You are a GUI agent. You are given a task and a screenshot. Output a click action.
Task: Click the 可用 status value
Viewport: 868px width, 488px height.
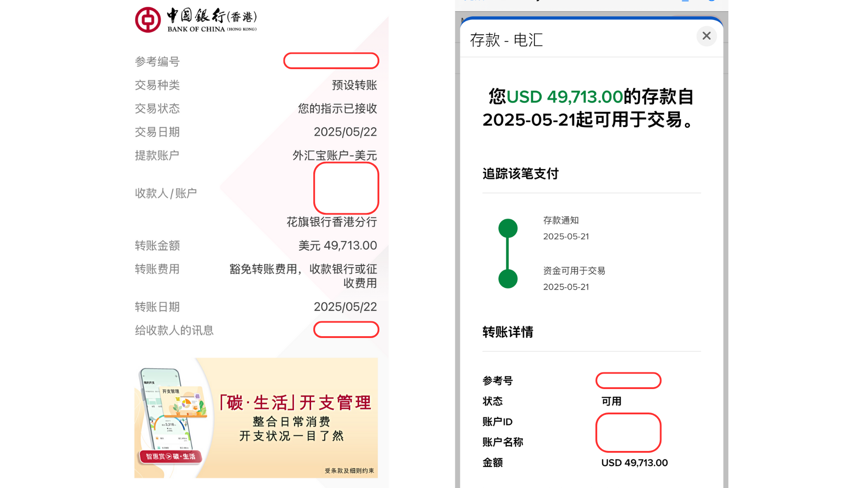611,401
